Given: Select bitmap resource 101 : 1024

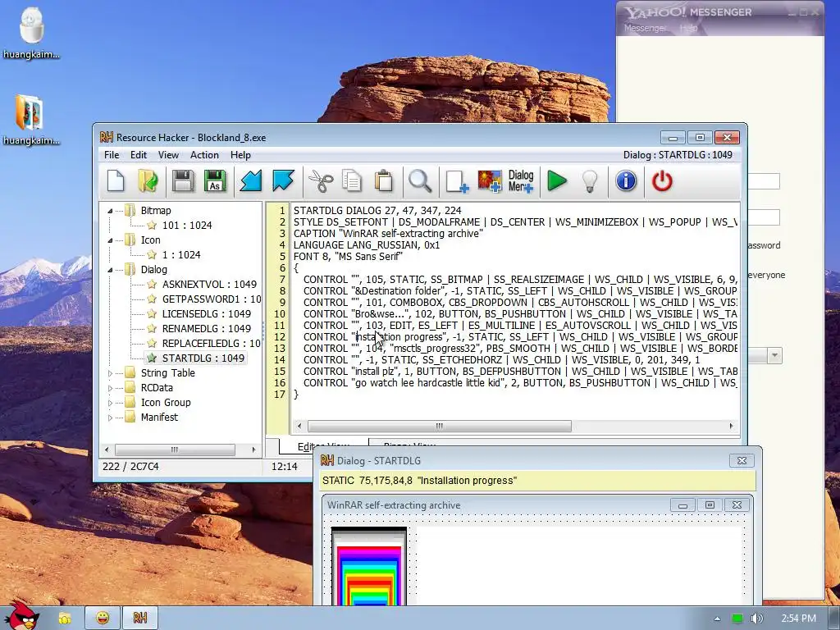Looking at the screenshot, I should point(187,226).
